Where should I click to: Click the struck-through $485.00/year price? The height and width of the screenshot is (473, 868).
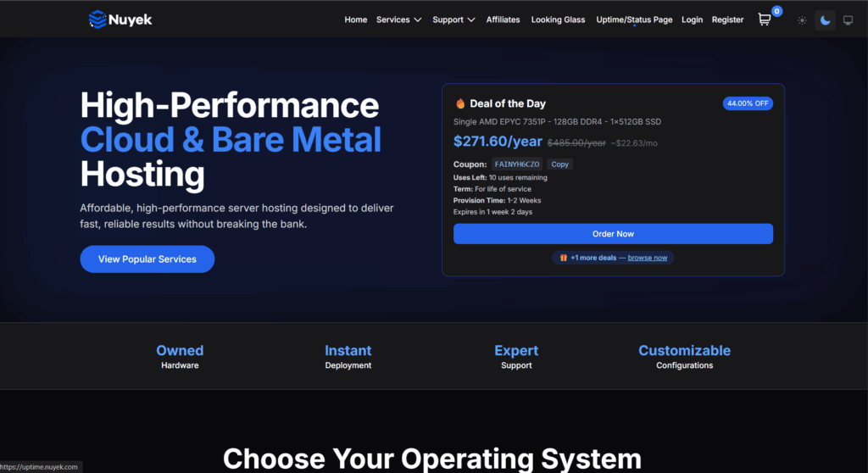coord(576,143)
